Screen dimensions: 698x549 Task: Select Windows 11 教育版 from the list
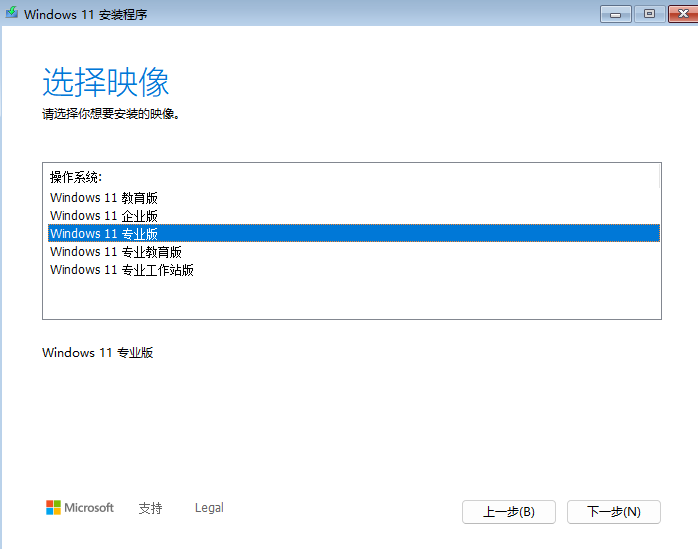[x=104, y=198]
